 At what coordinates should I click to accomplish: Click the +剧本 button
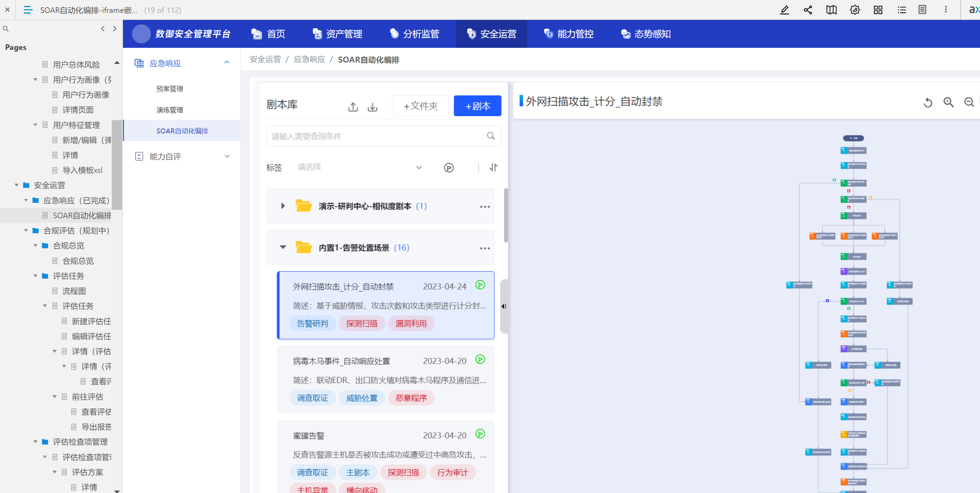tap(477, 106)
